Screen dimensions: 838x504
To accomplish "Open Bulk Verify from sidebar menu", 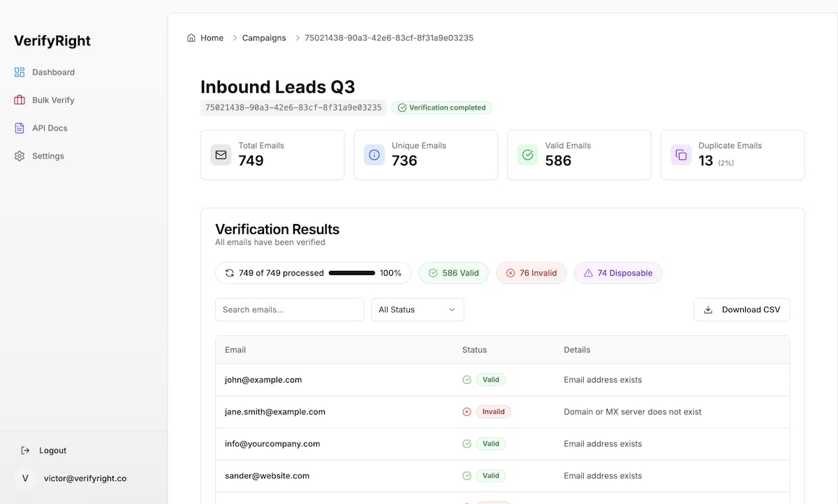I will (53, 100).
